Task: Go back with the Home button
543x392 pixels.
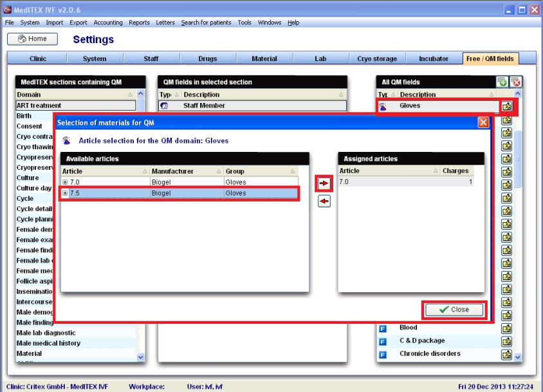Action: click(33, 39)
